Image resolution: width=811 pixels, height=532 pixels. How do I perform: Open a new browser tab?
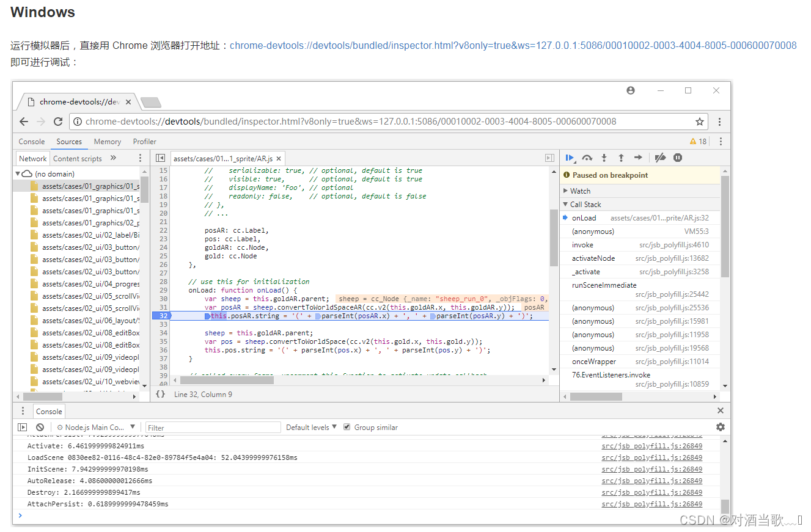coord(150,102)
